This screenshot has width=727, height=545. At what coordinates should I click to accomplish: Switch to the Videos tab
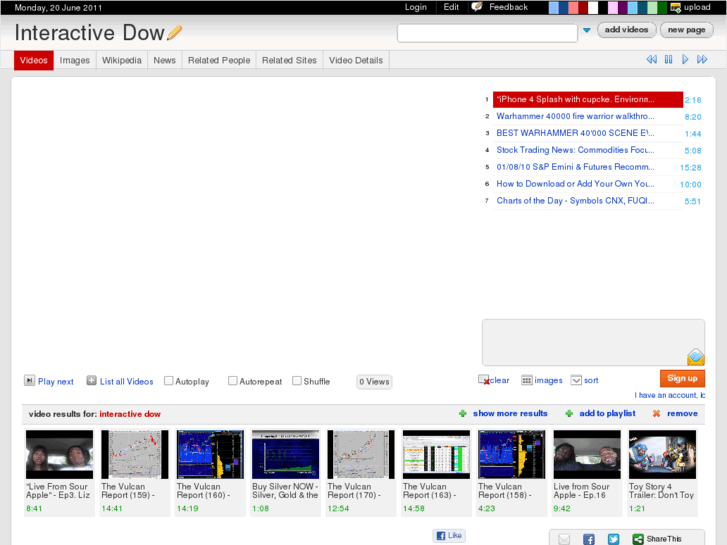pos(34,60)
